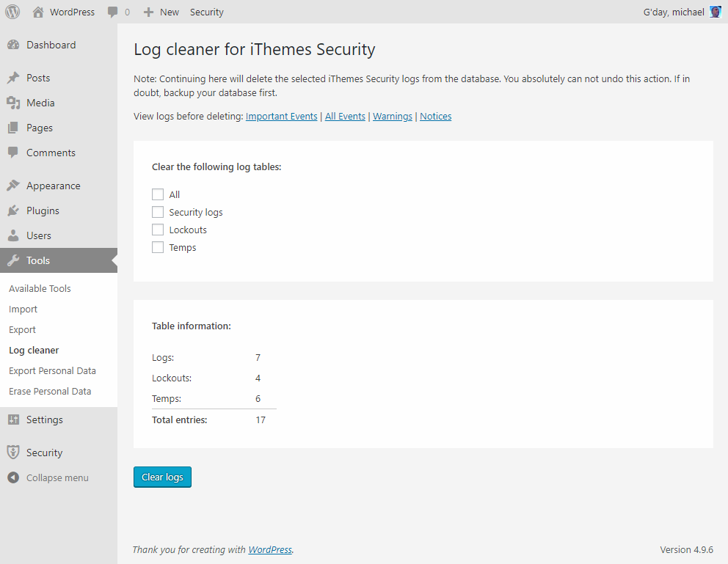
Task: Click G'day, michael account text
Action: pyautogui.click(x=674, y=12)
